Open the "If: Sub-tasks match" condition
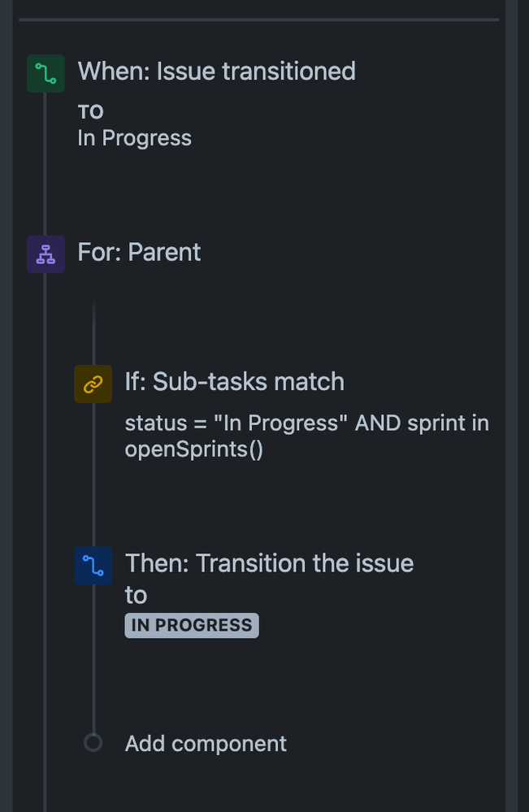 (x=235, y=382)
